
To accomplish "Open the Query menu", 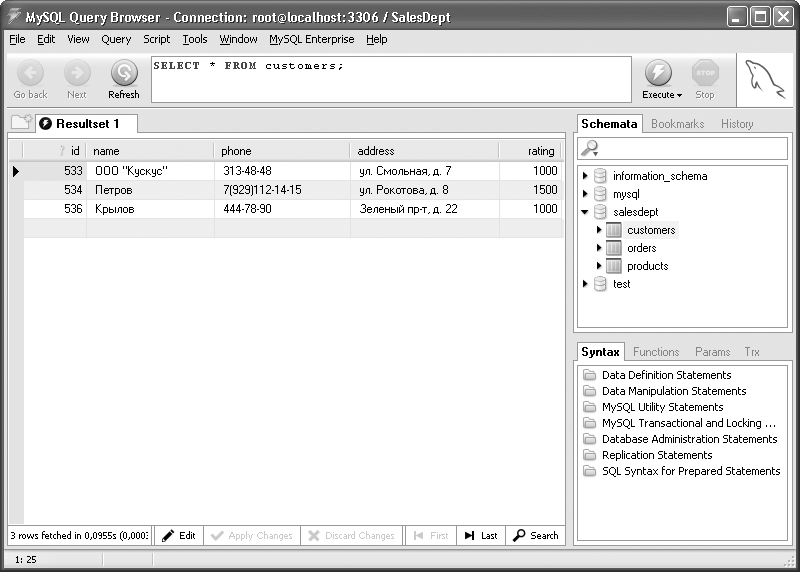I will (116, 39).
